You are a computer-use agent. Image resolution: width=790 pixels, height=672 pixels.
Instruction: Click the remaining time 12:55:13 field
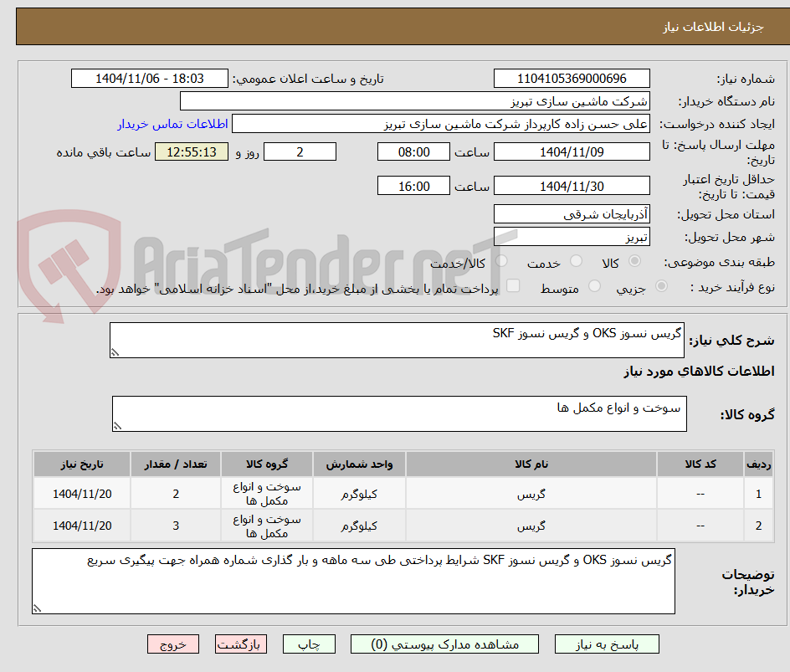point(192,151)
